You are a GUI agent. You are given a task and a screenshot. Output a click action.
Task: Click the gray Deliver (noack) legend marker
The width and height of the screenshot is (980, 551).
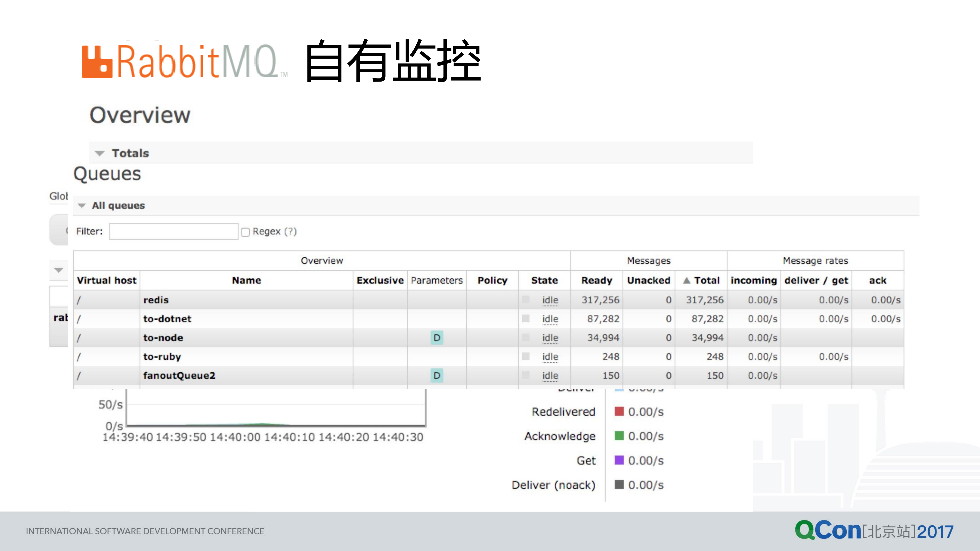(619, 485)
